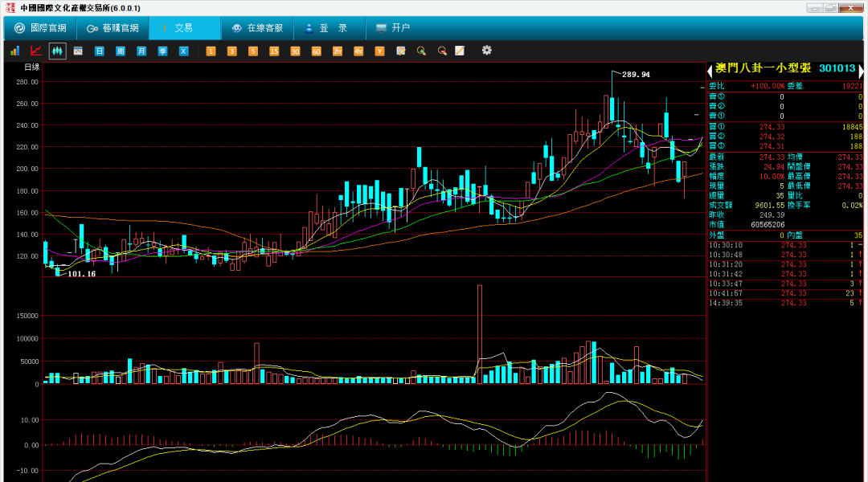This screenshot has height=482, width=868.
Task: Click the zoom out magnifier icon
Action: tap(442, 51)
